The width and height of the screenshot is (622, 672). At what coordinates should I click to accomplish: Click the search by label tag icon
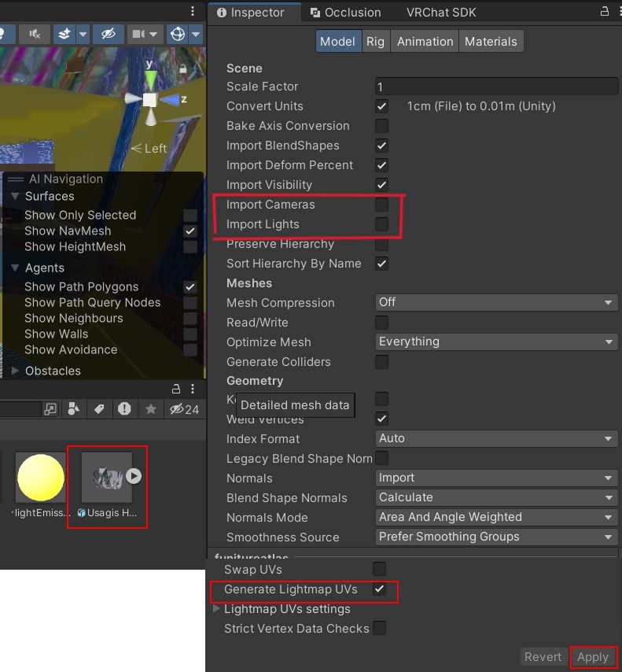pyautogui.click(x=99, y=409)
